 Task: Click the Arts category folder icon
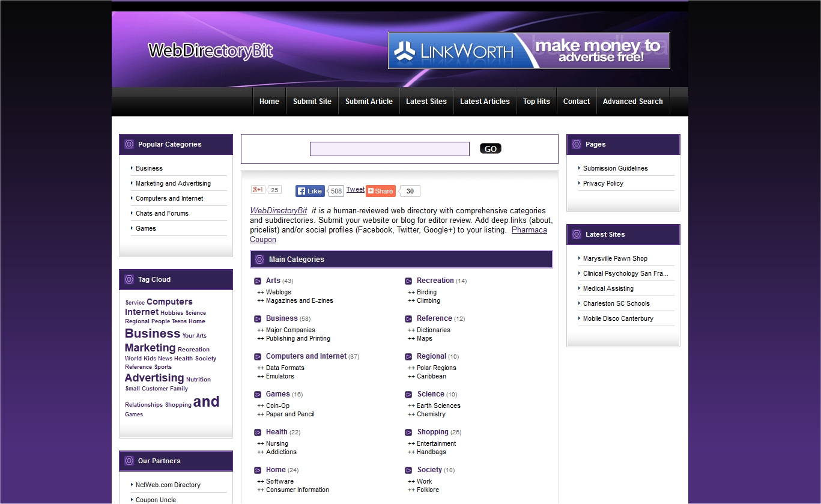click(258, 280)
